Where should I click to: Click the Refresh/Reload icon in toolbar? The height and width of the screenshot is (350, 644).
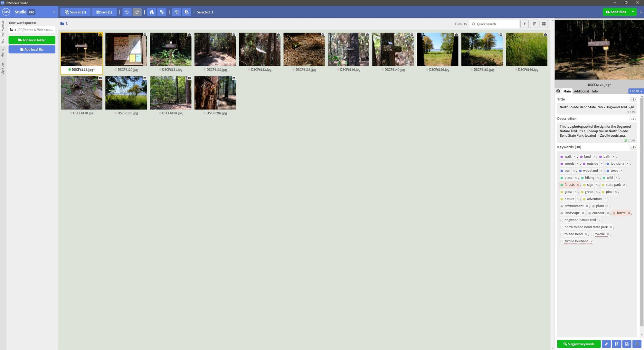pos(137,12)
